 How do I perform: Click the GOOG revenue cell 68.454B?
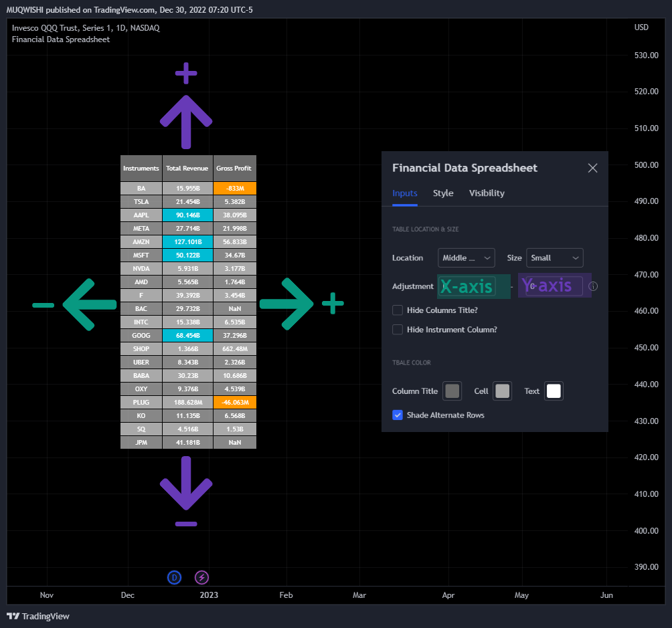(187, 336)
